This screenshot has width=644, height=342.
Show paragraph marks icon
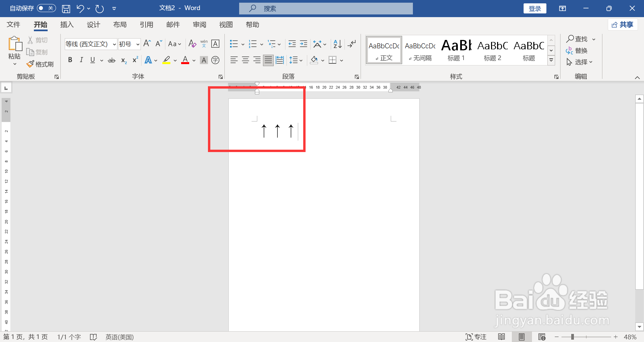tap(352, 44)
